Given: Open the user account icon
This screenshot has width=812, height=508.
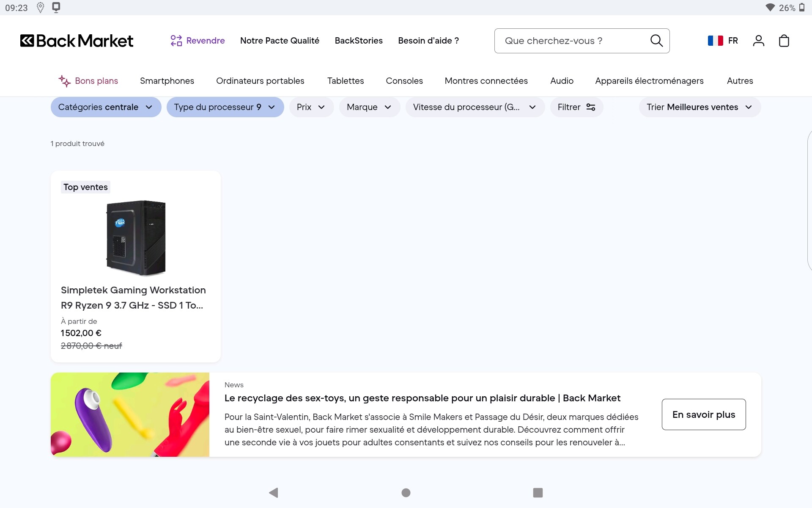Looking at the screenshot, I should pos(759,41).
